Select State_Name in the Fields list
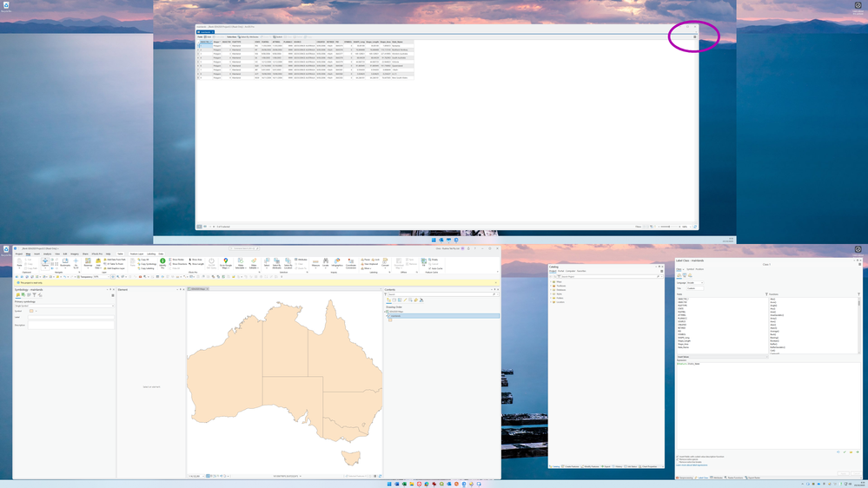Viewport: 868px width, 488px height. point(683,347)
